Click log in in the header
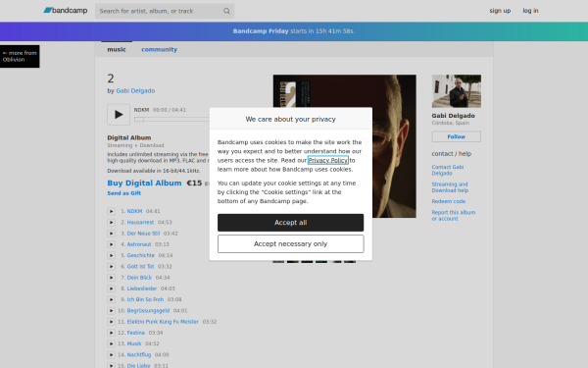The image size is (588, 368). point(530,11)
